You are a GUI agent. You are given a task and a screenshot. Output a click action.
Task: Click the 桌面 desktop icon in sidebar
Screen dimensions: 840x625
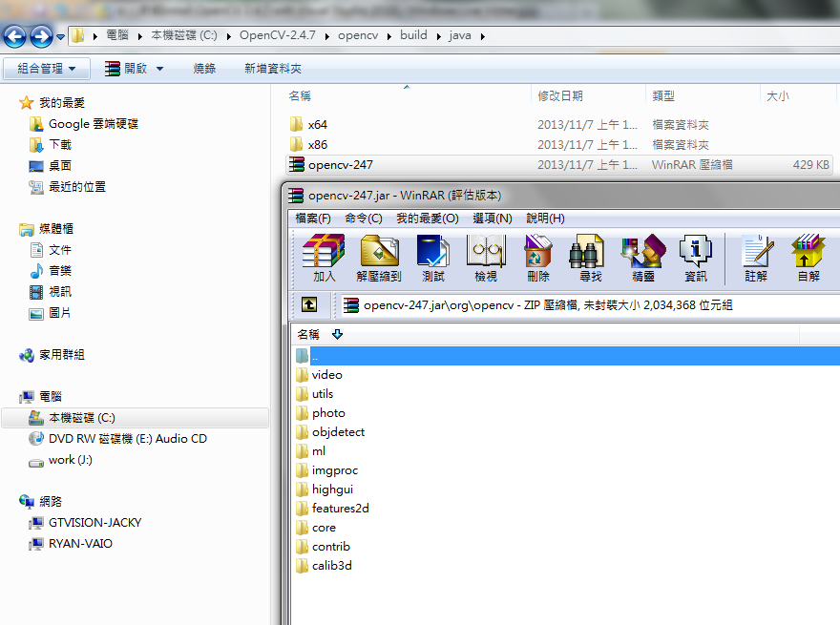coord(36,166)
